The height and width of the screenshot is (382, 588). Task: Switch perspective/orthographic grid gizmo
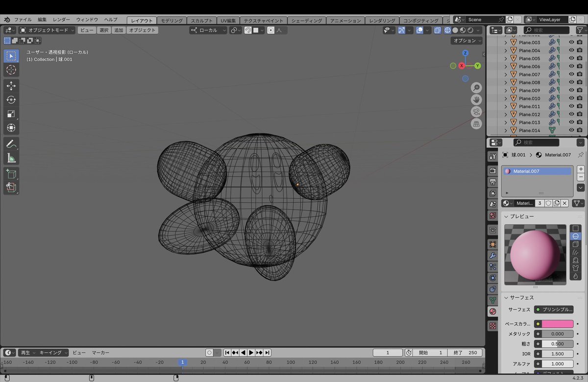point(476,124)
